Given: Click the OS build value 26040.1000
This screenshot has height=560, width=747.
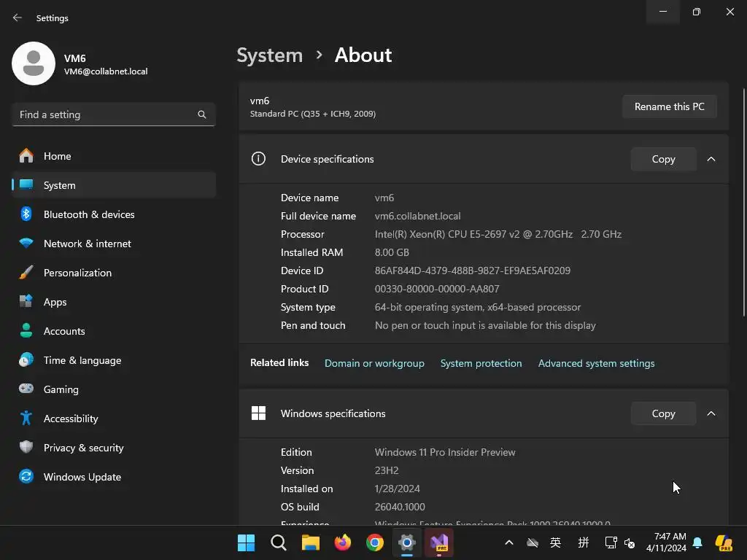Looking at the screenshot, I should [x=400, y=507].
